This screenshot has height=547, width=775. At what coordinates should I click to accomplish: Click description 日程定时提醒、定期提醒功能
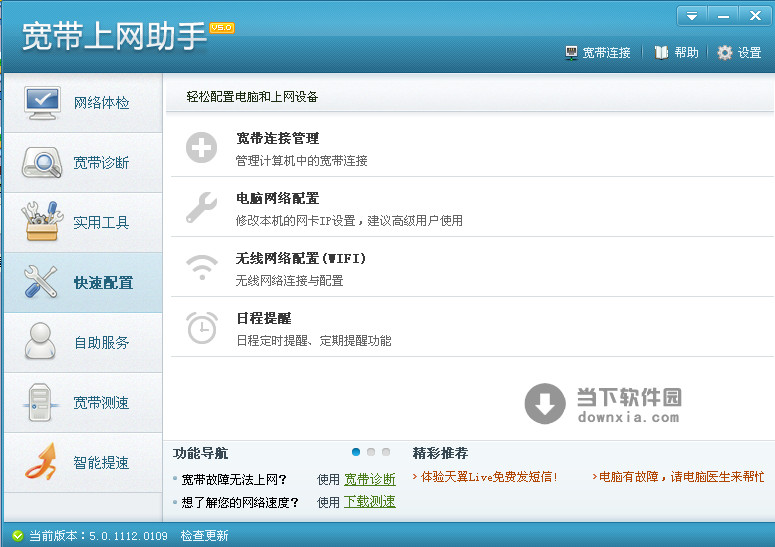click(x=314, y=340)
